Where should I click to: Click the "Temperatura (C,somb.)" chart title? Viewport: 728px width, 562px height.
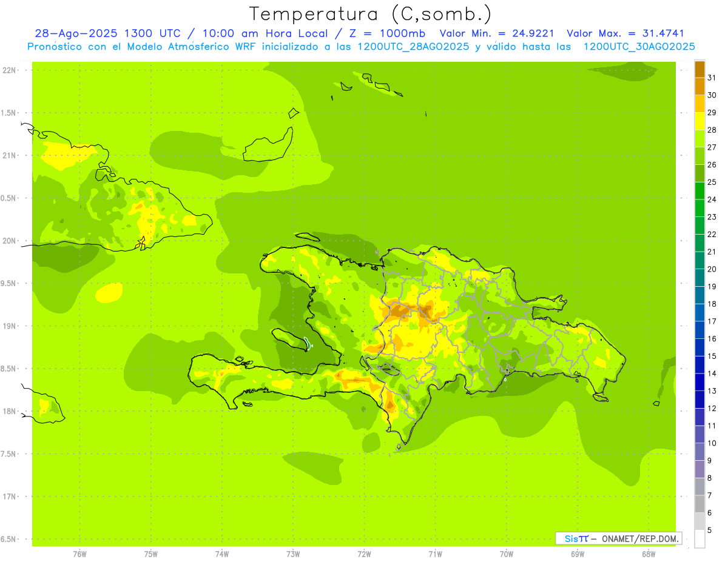pyautogui.click(x=371, y=14)
